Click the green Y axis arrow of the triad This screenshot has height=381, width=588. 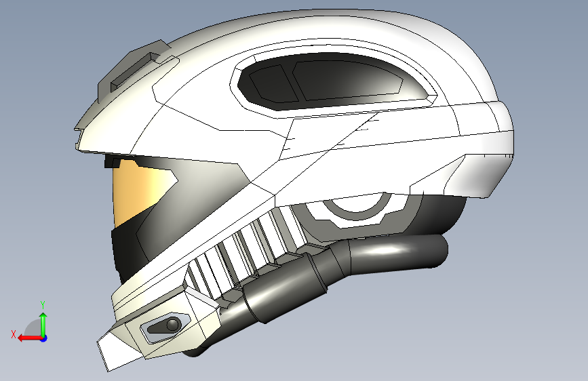point(43,323)
